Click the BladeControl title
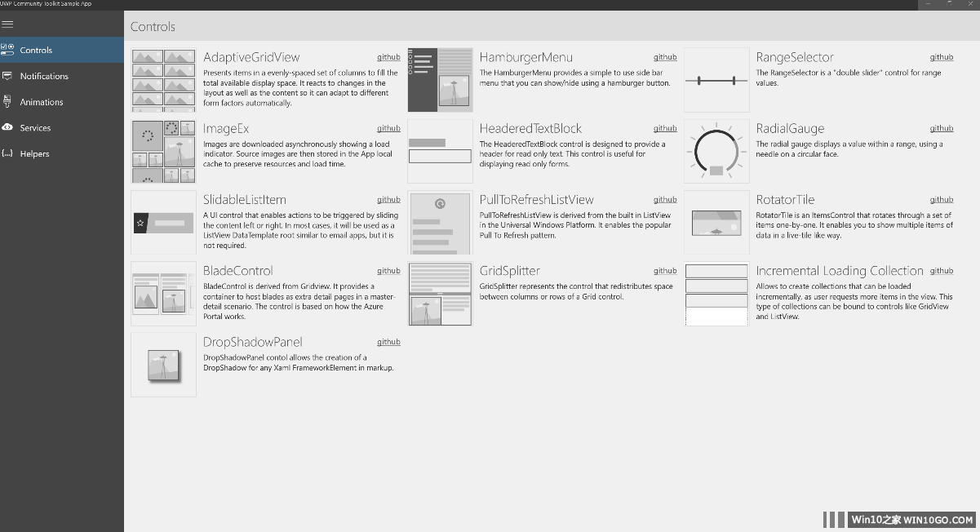The width and height of the screenshot is (980, 532). [x=238, y=270]
